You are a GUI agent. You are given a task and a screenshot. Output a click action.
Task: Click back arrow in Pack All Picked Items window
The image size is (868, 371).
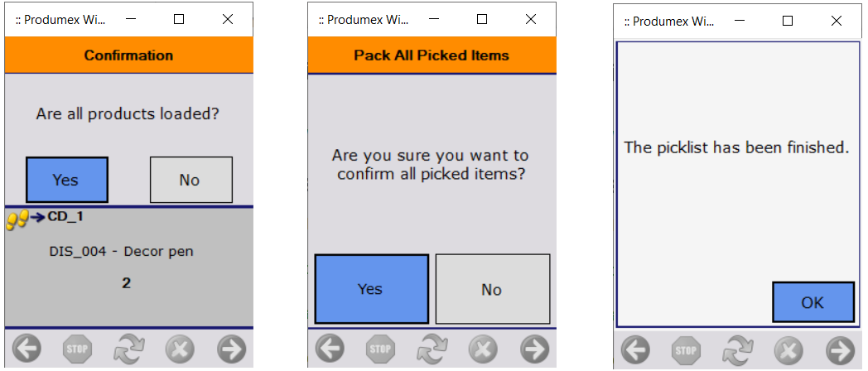tap(330, 349)
